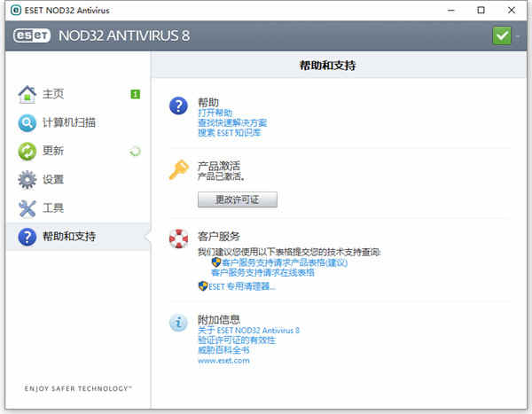Click 客户服务支持请求产品表格(建议) link

pyautogui.click(x=285, y=262)
